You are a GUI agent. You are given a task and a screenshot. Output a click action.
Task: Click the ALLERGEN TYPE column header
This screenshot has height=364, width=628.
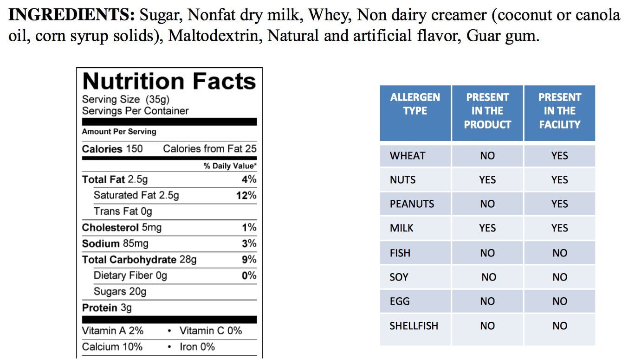(415, 104)
